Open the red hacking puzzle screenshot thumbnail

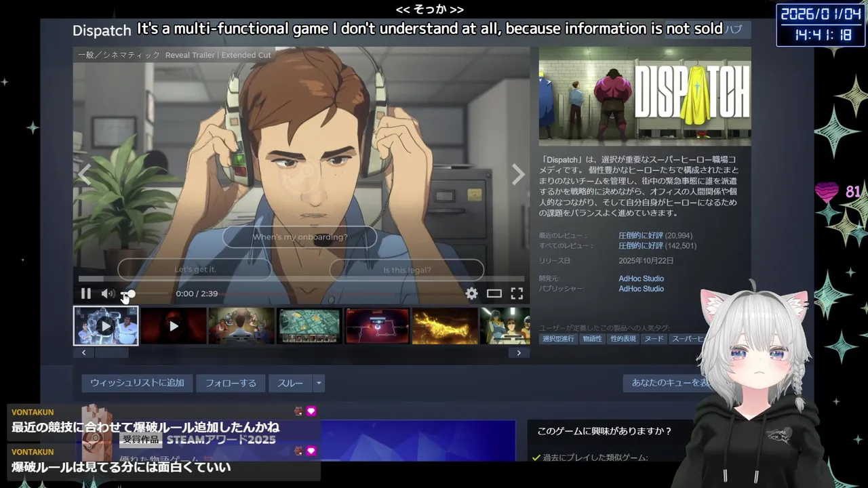[x=377, y=326]
